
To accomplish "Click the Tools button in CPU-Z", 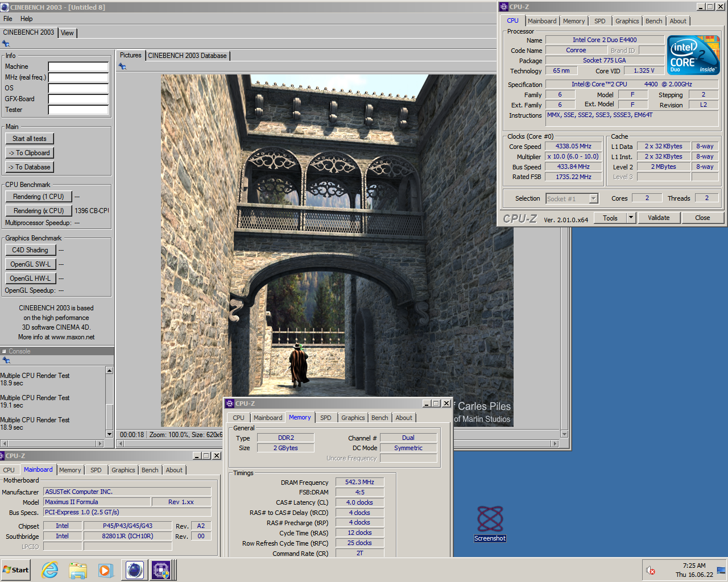I will point(610,218).
